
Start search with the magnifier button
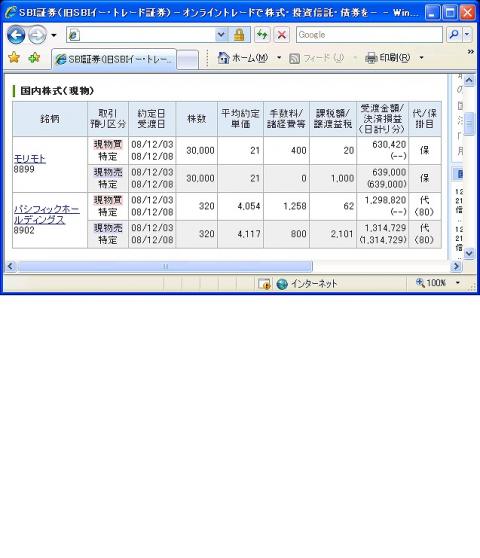(454, 35)
